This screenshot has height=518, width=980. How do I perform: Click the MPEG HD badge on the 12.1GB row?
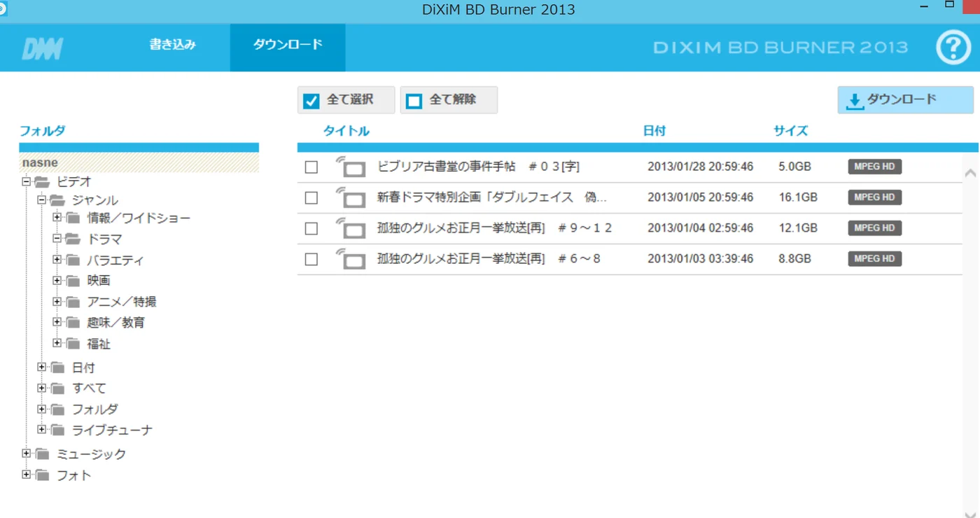tap(874, 228)
